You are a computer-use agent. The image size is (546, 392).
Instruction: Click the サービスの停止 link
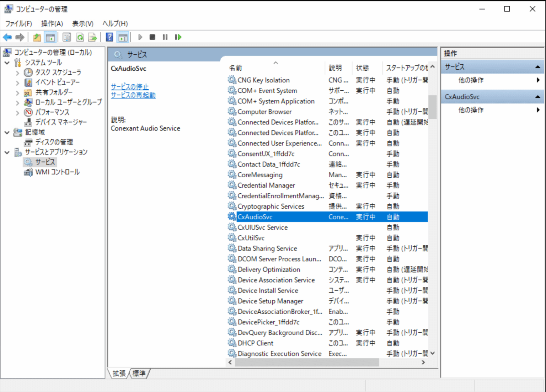point(130,86)
